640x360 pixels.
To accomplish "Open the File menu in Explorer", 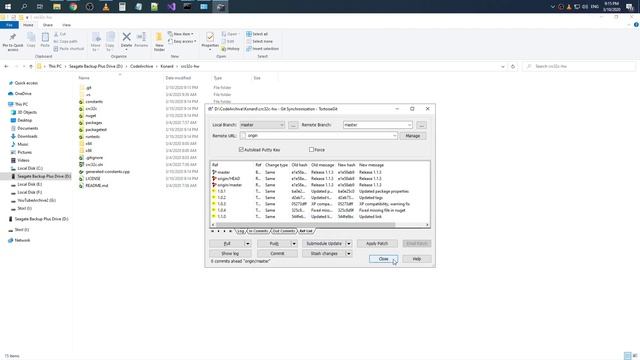I will point(9,25).
